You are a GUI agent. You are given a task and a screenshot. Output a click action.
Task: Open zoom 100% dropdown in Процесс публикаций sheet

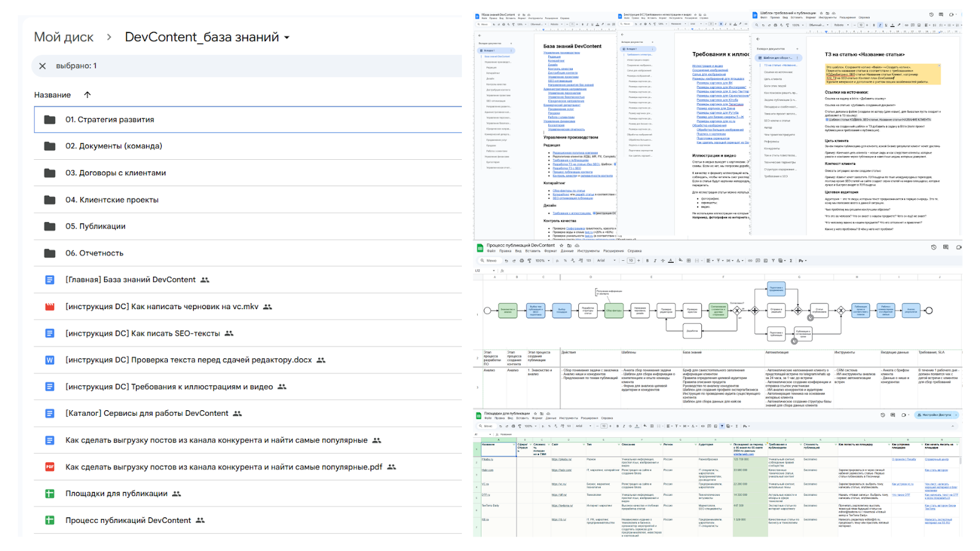543,261
